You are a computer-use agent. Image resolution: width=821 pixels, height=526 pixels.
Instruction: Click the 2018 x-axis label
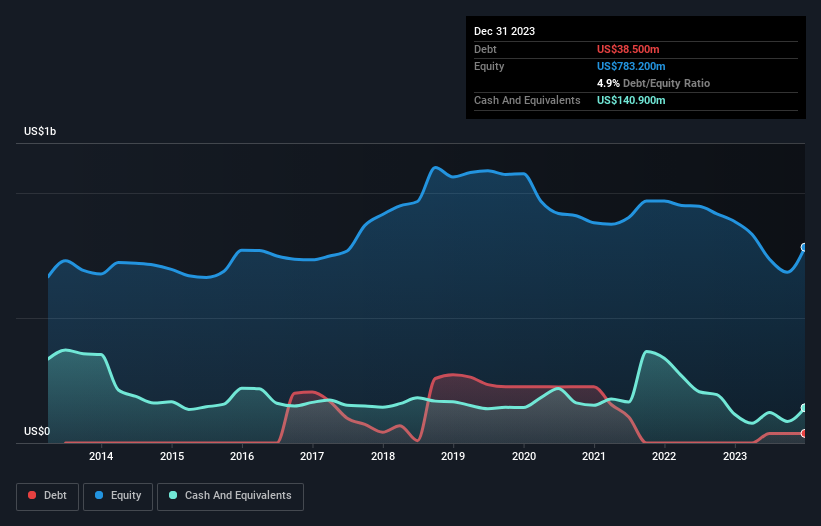point(383,456)
